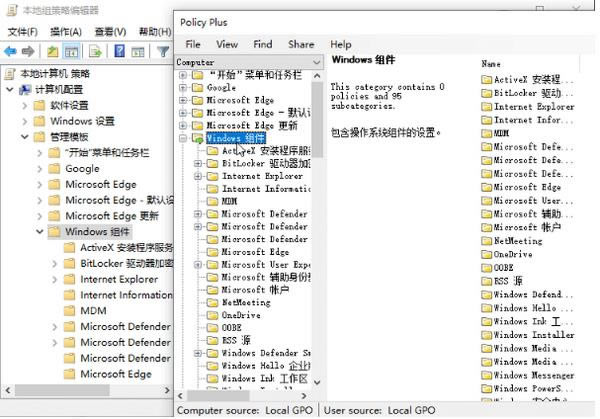
Task: Open ActiveX 安装程序 folder in the Name list
Action: pos(527,80)
